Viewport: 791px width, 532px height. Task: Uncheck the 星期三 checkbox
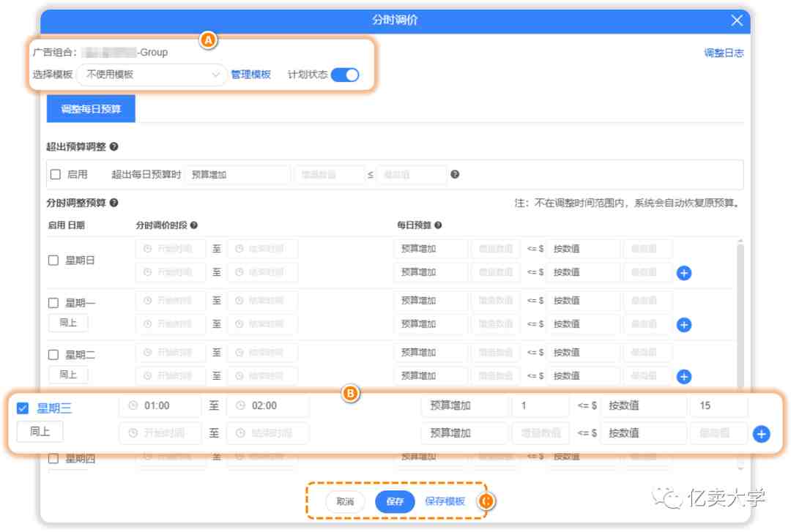click(23, 408)
